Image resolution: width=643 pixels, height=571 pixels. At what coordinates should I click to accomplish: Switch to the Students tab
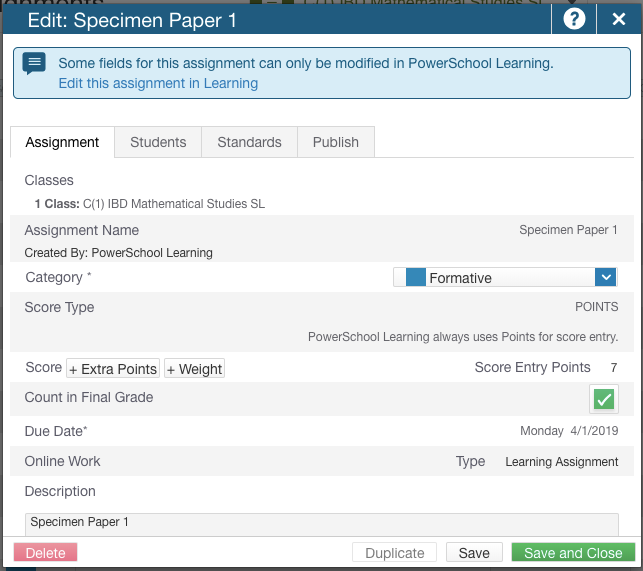tap(158, 142)
